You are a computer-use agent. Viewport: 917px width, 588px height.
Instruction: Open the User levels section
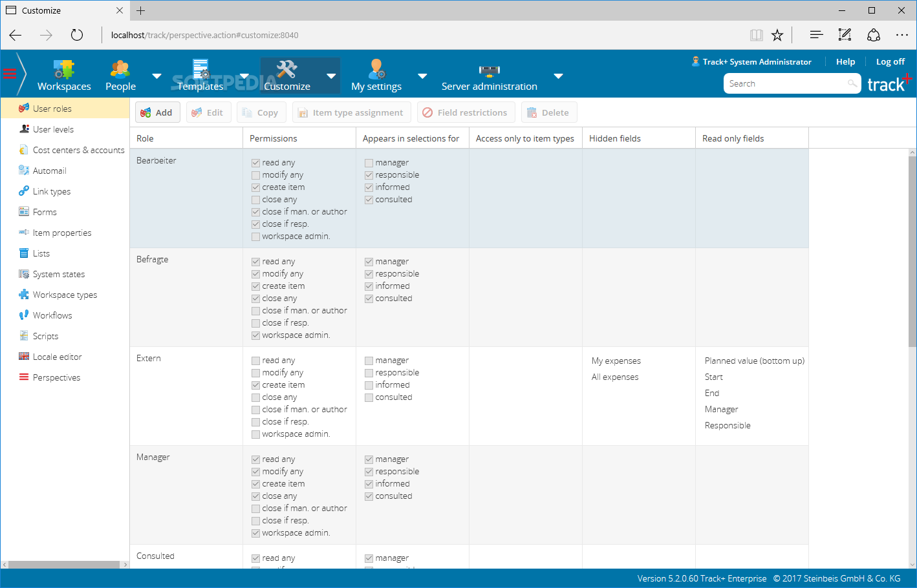(x=65, y=129)
